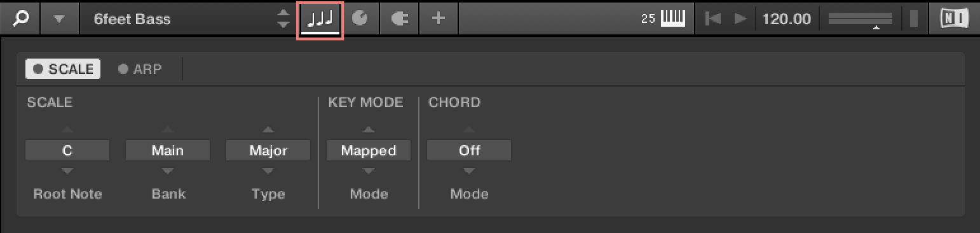Screen dimensions: 980x233
Task: Click the NI logo icon
Action: (954, 19)
